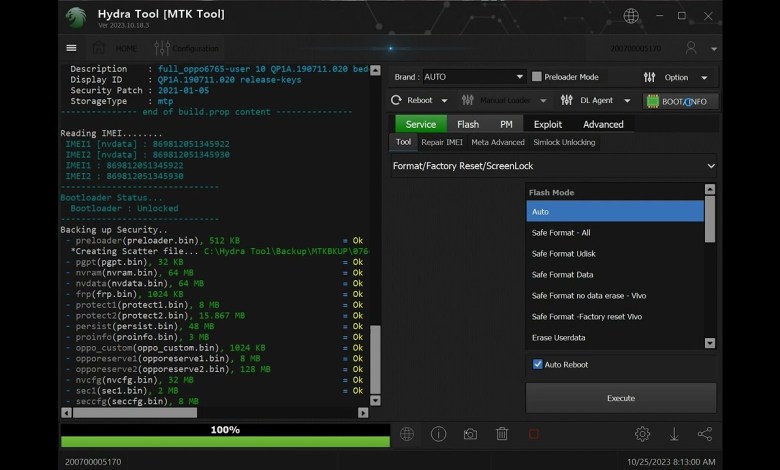This screenshot has width=780, height=470.
Task: Click the globe language icon in title bar
Action: [631, 16]
